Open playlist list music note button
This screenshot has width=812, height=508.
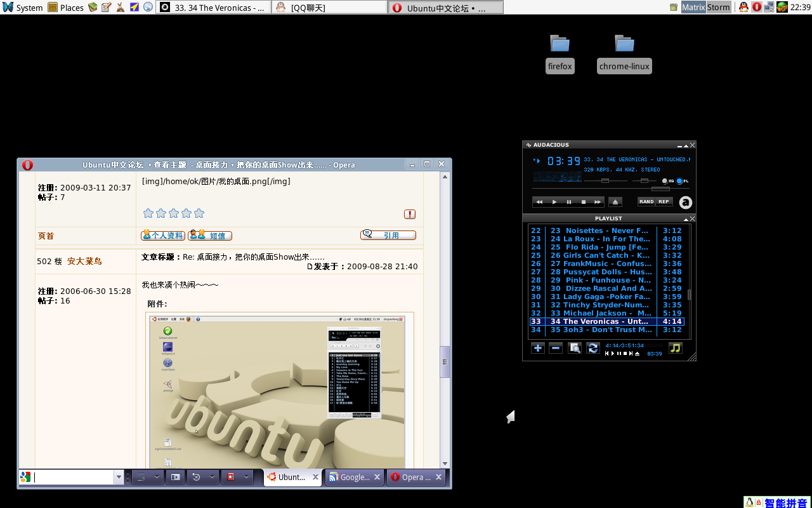point(676,348)
